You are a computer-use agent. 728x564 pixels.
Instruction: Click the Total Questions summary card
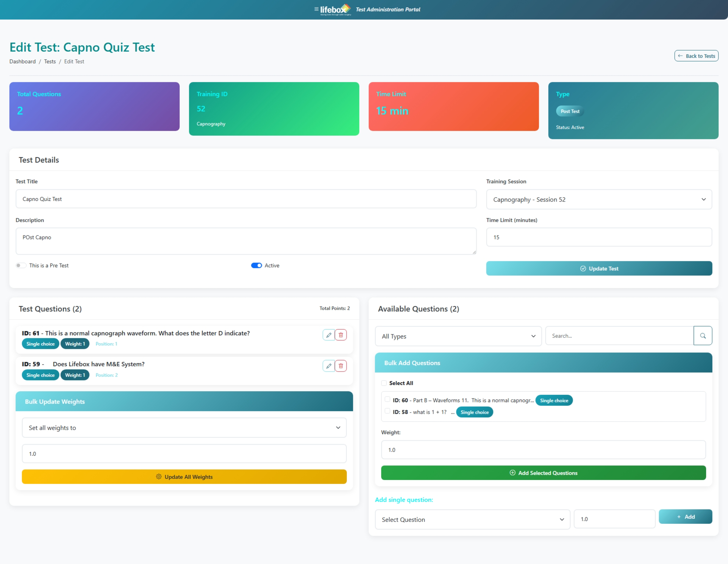[94, 106]
